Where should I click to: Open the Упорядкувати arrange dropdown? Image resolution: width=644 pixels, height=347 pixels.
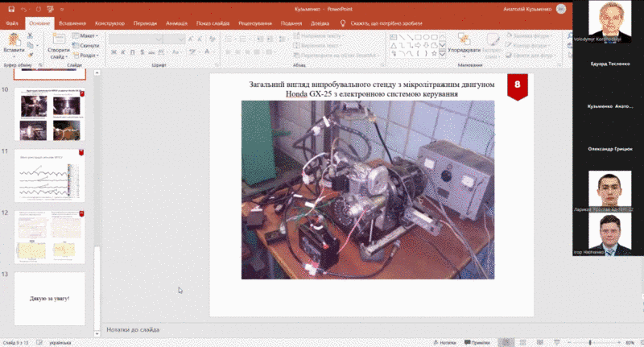464,44
